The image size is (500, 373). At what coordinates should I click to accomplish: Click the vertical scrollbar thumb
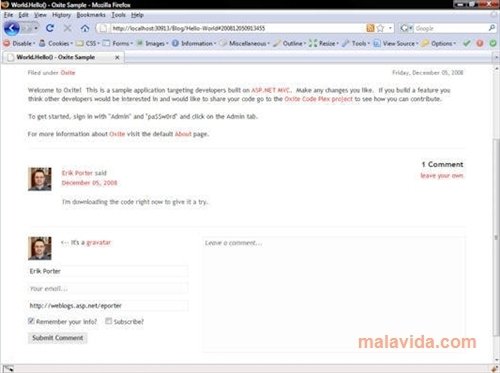(496, 237)
